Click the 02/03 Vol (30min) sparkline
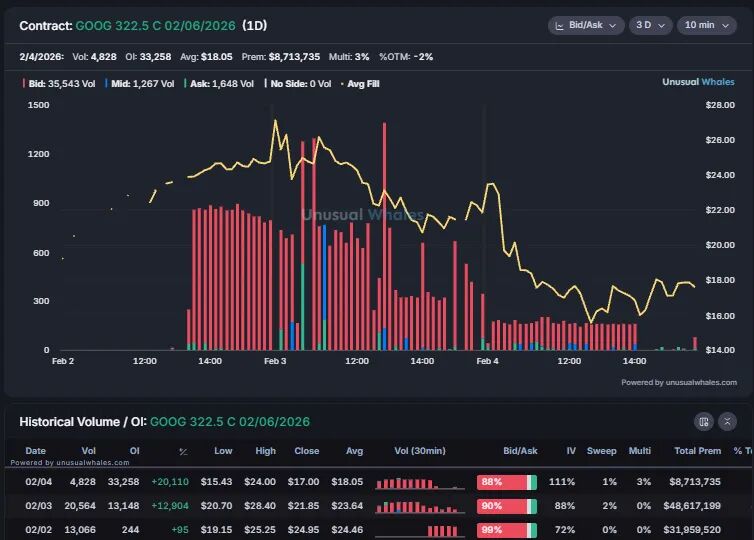754x540 pixels. (x=421, y=505)
